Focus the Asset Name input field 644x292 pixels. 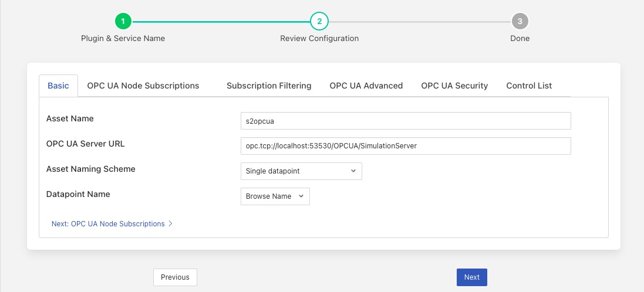click(406, 121)
